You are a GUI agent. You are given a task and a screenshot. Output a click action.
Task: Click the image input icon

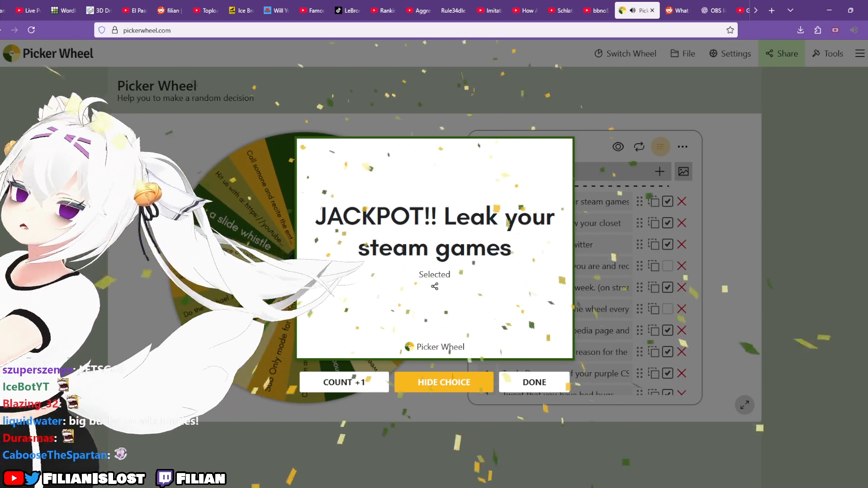click(683, 171)
